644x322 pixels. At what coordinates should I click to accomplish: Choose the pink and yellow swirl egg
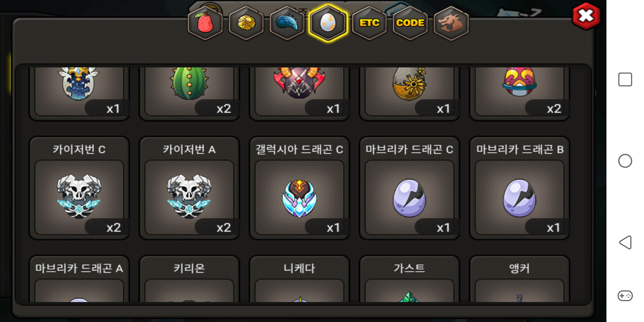tap(519, 92)
